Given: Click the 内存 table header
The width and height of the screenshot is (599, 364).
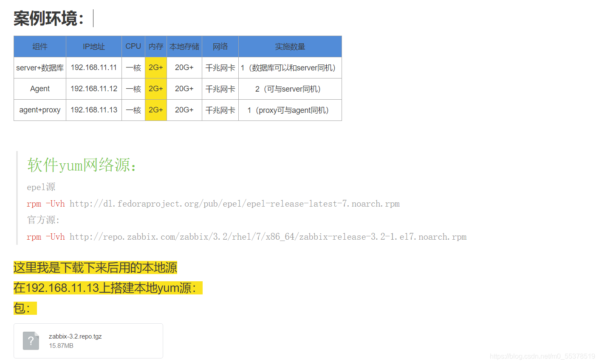Looking at the screenshot, I should click(156, 47).
